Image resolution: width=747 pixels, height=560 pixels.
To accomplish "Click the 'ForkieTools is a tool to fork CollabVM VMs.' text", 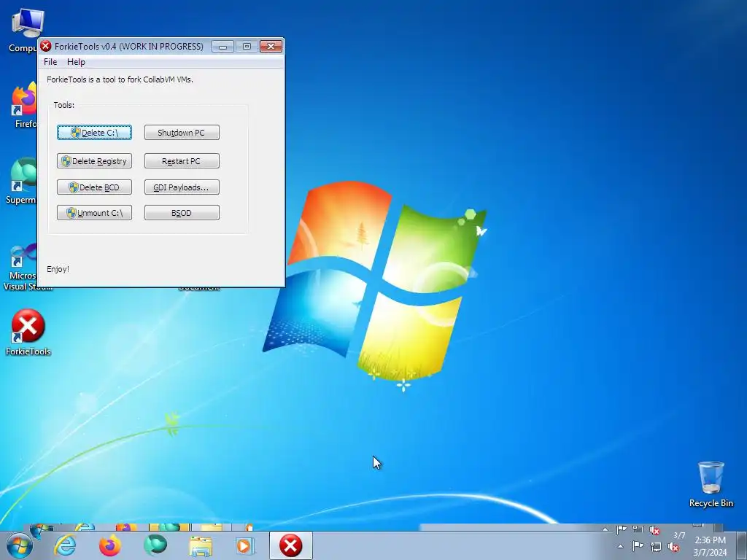I will (120, 79).
